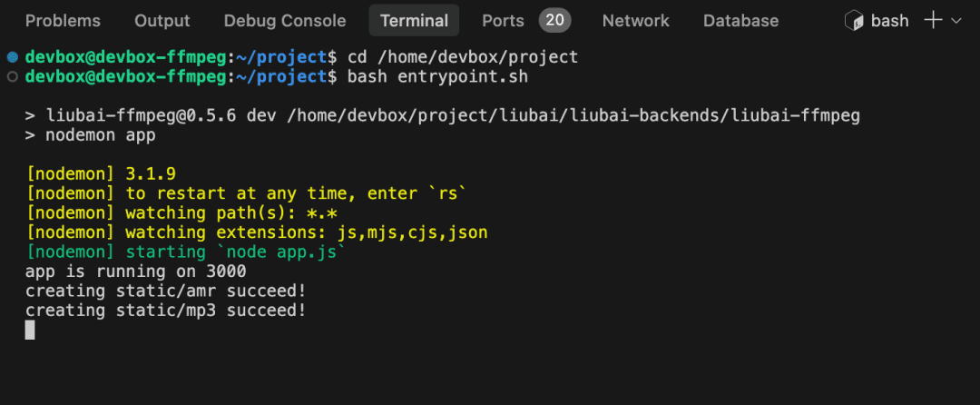Image resolution: width=980 pixels, height=405 pixels.
Task: Open the Ports tab
Action: pos(503,21)
